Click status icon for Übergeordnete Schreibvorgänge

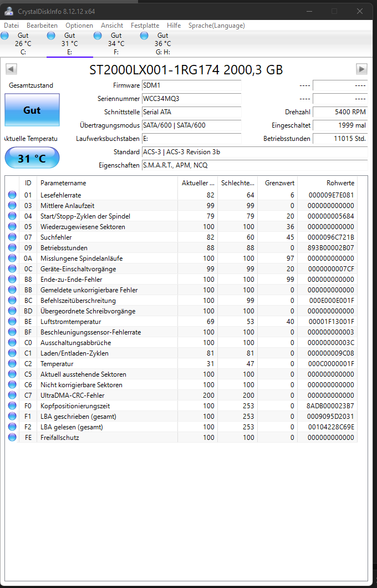(x=12, y=311)
